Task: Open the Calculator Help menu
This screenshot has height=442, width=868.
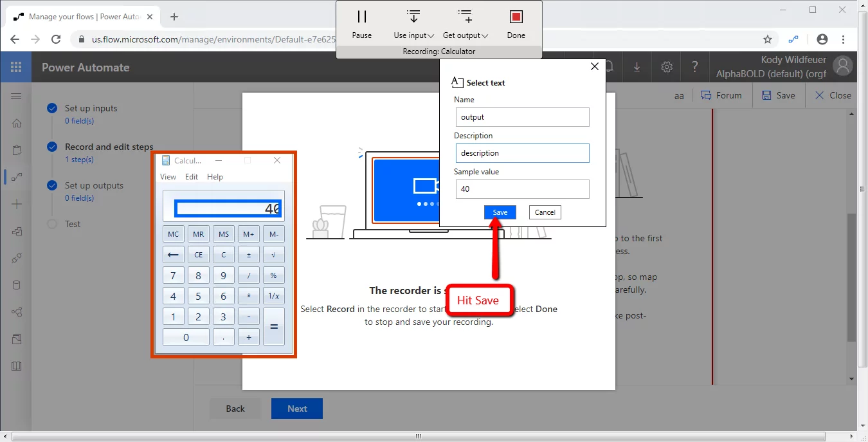Action: [215, 177]
